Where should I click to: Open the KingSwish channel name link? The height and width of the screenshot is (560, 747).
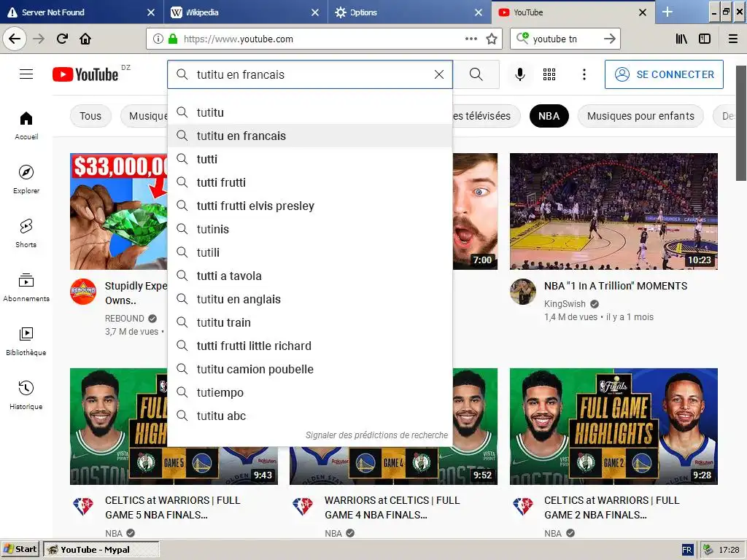click(565, 304)
